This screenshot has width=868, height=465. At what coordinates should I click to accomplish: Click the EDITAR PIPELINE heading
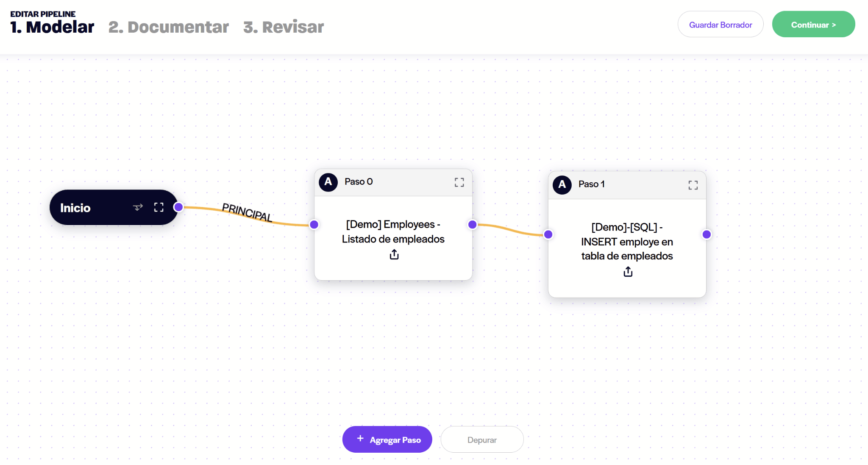coord(43,14)
